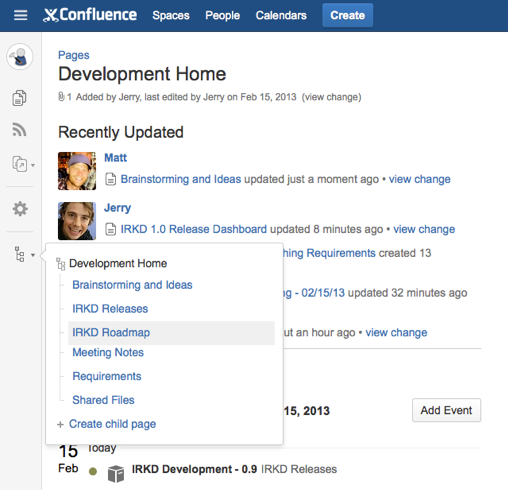Select IRKD Roadmap in page tree
This screenshot has width=508, height=490.
(171, 333)
